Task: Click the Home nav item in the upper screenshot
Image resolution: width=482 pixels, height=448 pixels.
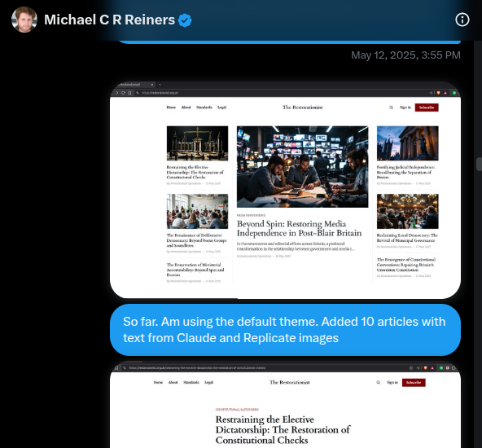Action: (x=171, y=108)
